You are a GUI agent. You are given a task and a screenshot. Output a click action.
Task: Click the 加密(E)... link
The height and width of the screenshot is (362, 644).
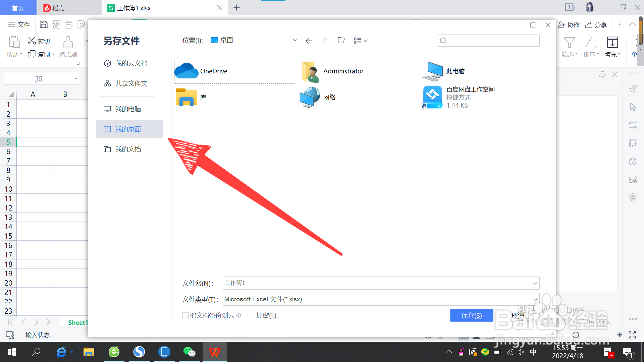[268, 315]
